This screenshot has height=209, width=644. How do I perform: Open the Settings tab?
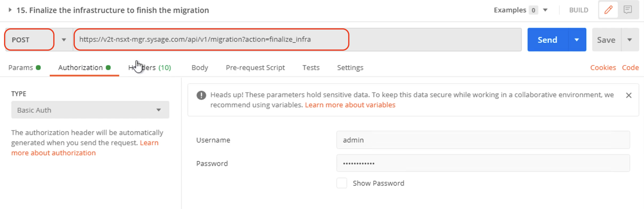(350, 68)
